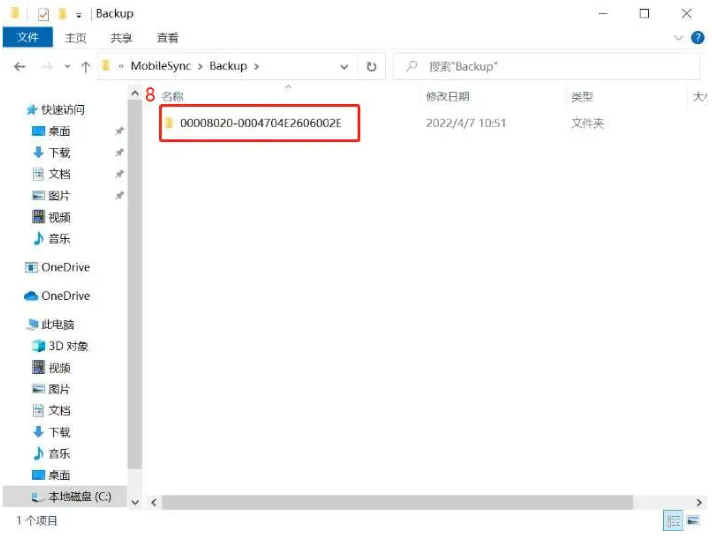Click the pin icon next to 文档
Image resolution: width=712 pixels, height=539 pixels.
(x=119, y=174)
